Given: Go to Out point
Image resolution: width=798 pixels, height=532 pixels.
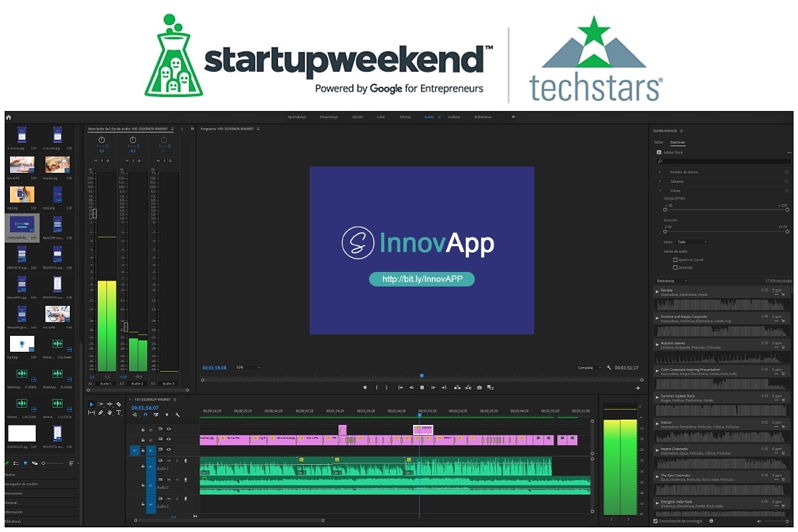Looking at the screenshot, I should click(x=444, y=388).
